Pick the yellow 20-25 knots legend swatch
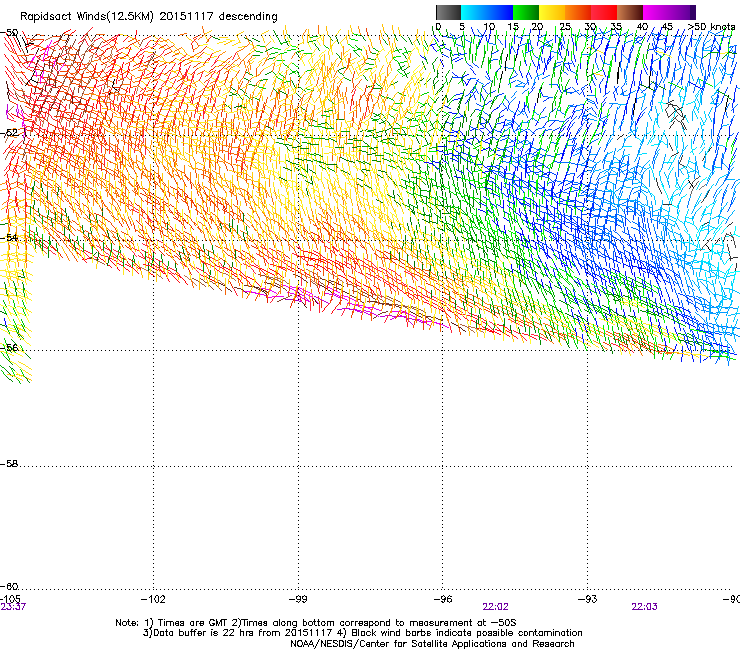 coord(552,12)
